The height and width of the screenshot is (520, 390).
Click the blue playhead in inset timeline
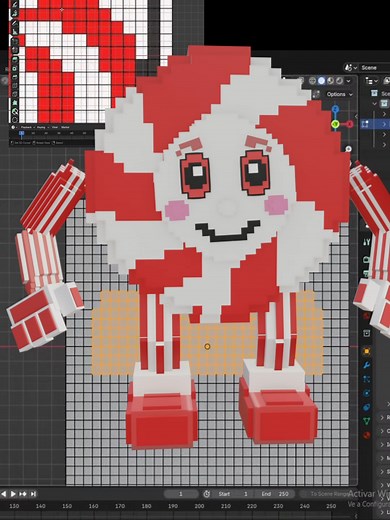click(22, 134)
